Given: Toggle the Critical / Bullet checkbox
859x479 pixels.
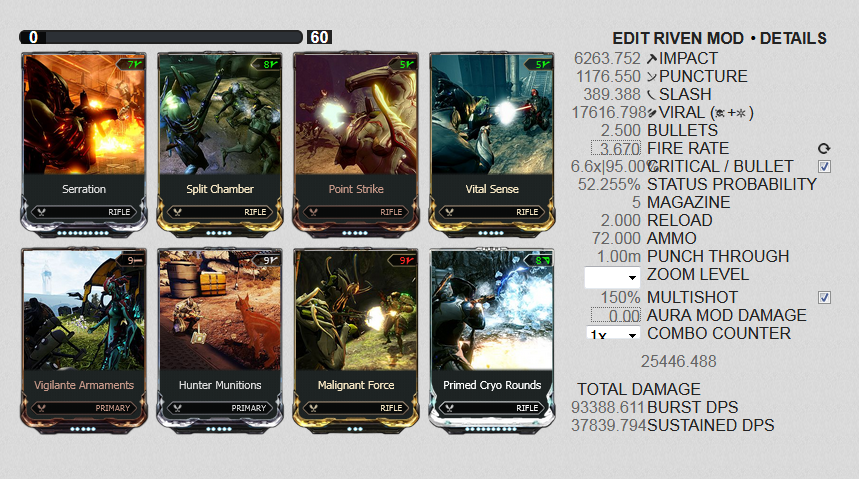Looking at the screenshot, I should coord(824,167).
